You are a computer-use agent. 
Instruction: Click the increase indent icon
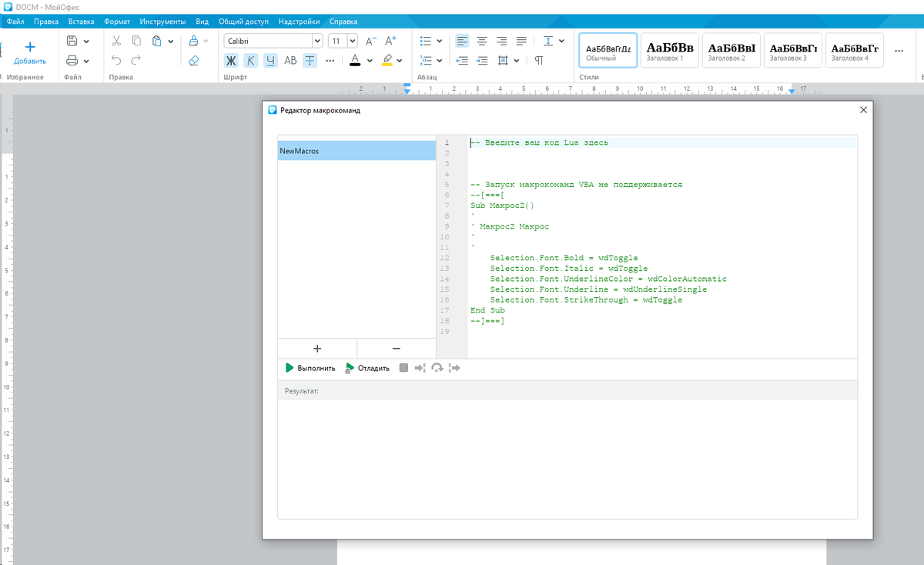tap(483, 61)
